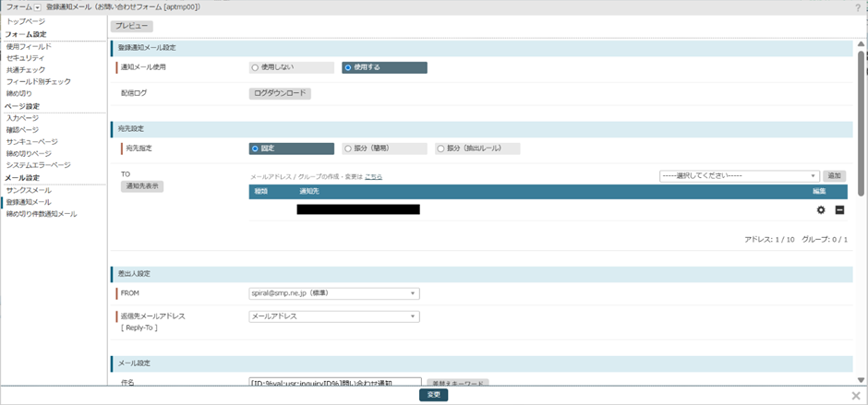This screenshot has width=868, height=405.
Task: Click the アドレス: 1 / 10 counter text
Action: pos(769,240)
